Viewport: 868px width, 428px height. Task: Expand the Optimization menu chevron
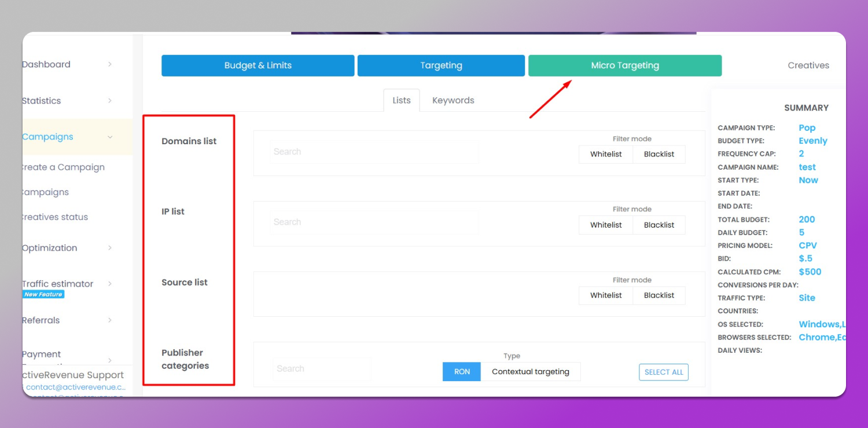click(110, 248)
